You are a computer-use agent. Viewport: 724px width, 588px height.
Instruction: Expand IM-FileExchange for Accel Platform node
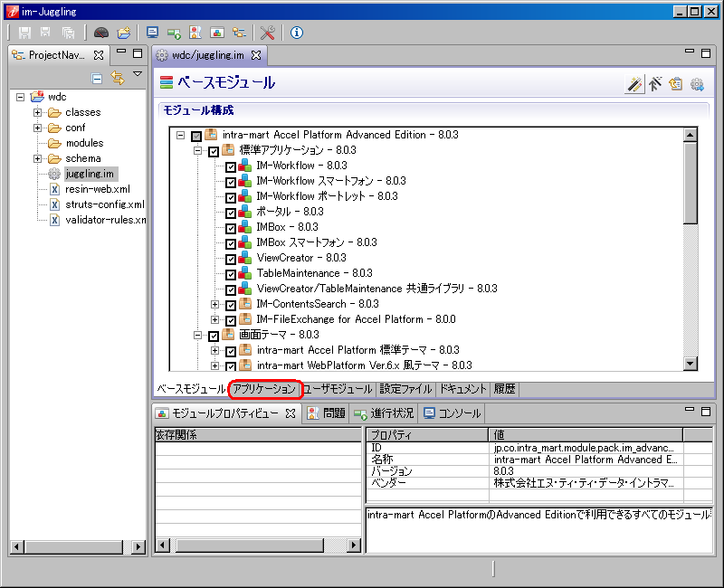pyautogui.click(x=214, y=319)
